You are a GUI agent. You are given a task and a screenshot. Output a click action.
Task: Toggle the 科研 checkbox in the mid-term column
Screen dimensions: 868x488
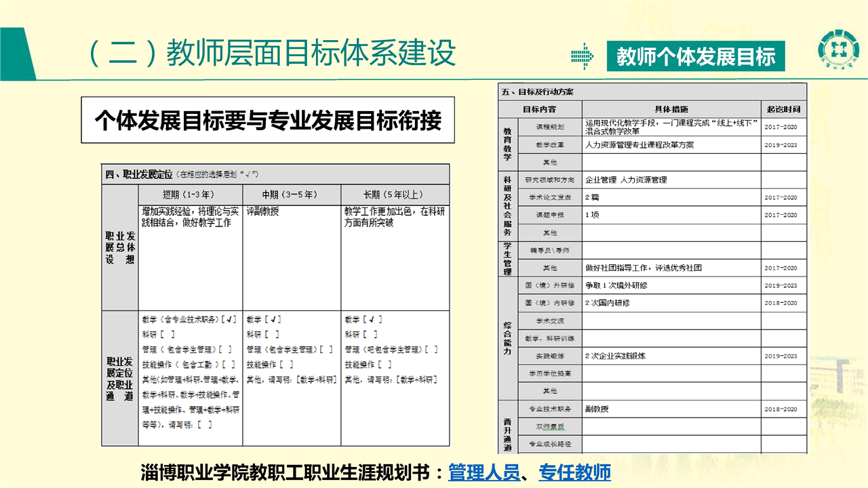point(272,334)
